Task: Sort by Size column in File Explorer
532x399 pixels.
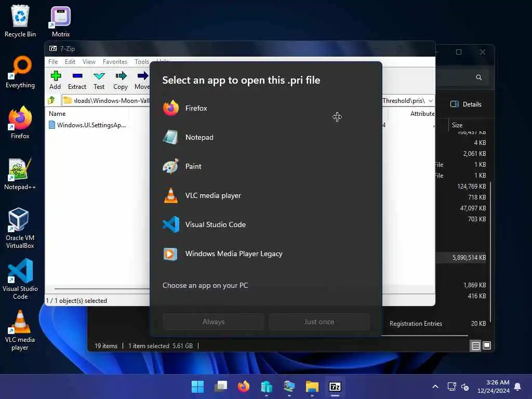Action: click(457, 125)
